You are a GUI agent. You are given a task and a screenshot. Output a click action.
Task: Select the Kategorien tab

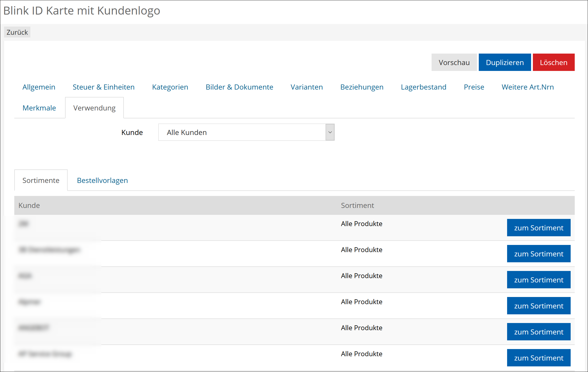(x=170, y=87)
